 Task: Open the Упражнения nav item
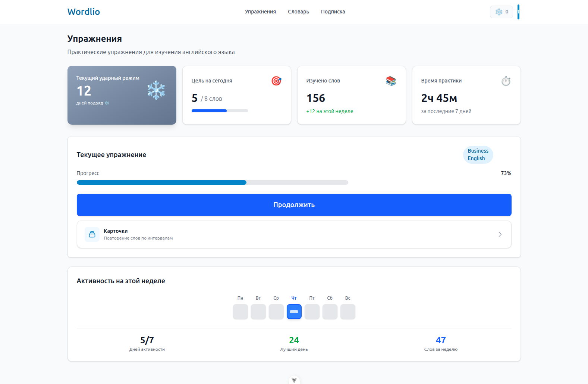260,12
